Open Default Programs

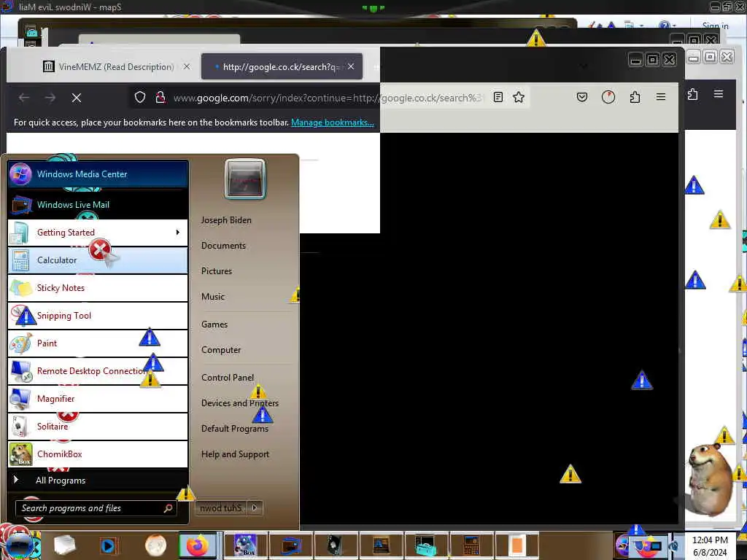coord(235,429)
